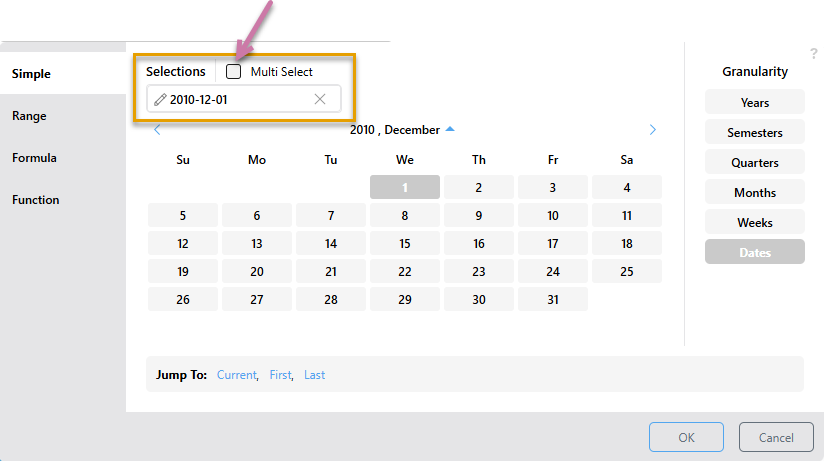This screenshot has width=824, height=461.
Task: Jump to the Current date link
Action: coord(236,375)
